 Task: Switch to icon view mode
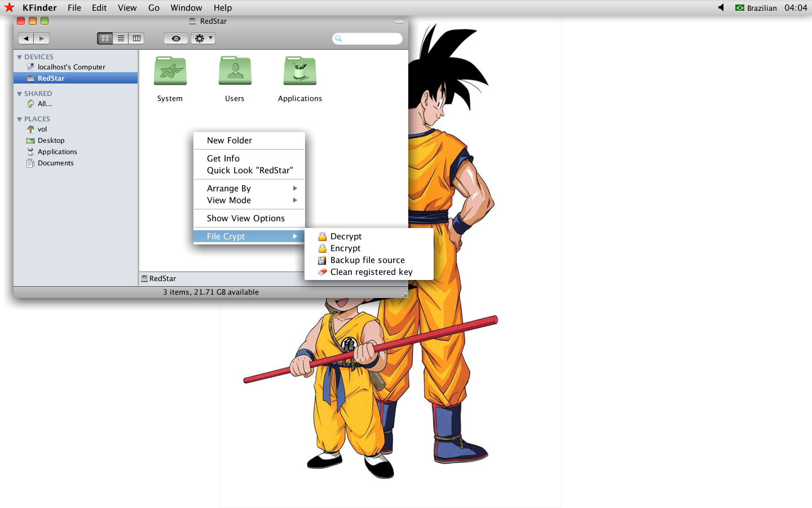[x=105, y=38]
